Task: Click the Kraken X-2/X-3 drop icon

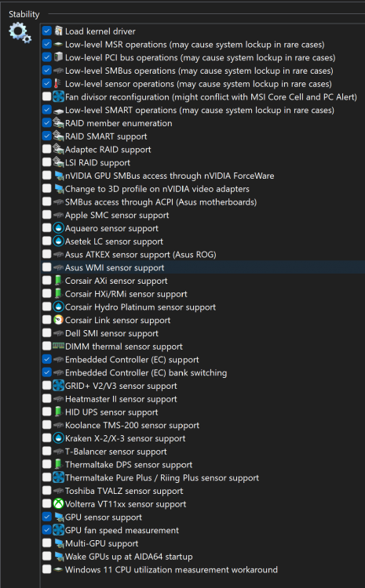Action: [x=59, y=437]
